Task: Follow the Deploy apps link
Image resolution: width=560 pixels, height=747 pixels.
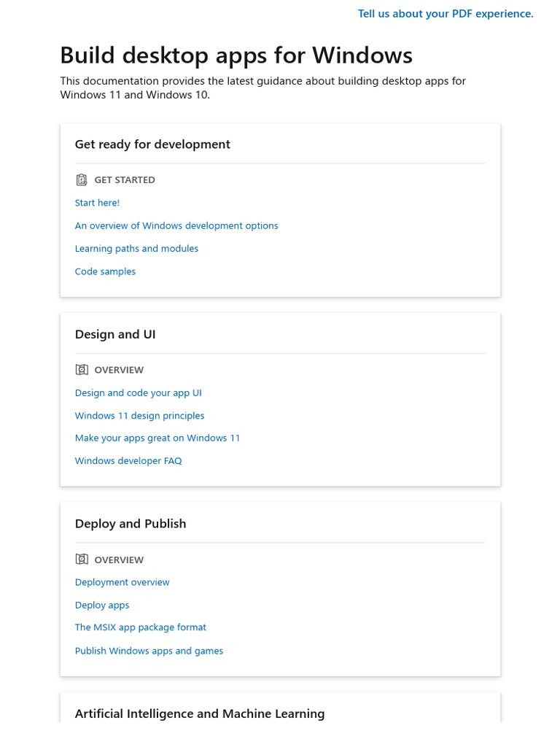Action: point(102,605)
